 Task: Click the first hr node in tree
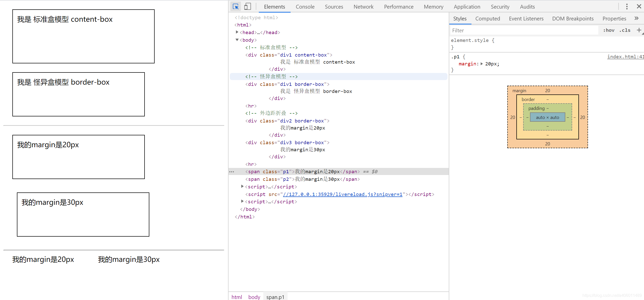[x=251, y=106]
